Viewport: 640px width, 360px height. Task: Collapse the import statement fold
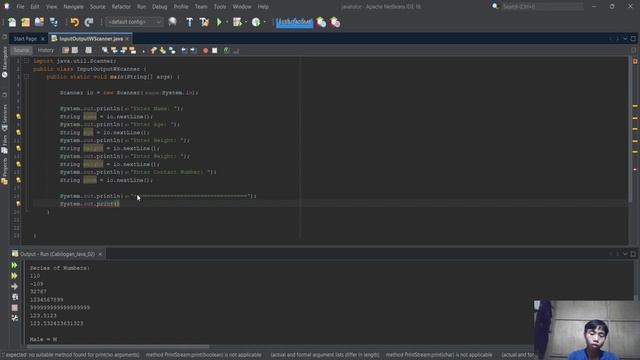pyautogui.click(x=26, y=61)
